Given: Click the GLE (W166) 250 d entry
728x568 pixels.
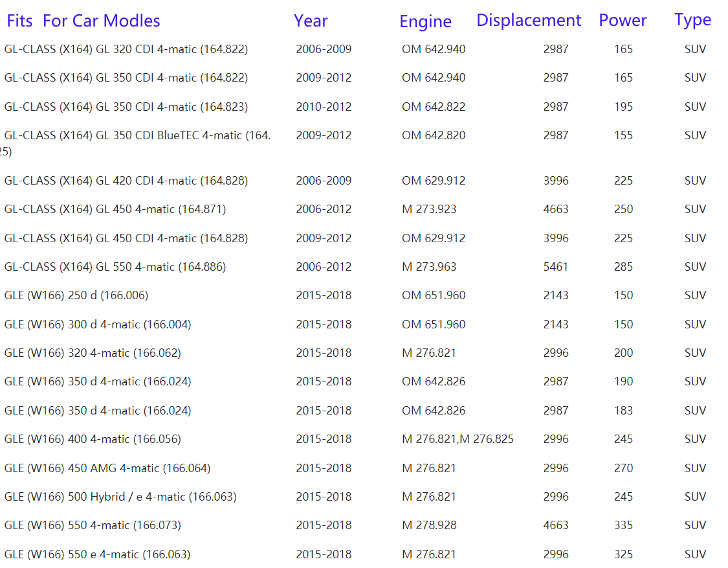Looking at the screenshot, I should [x=76, y=295].
